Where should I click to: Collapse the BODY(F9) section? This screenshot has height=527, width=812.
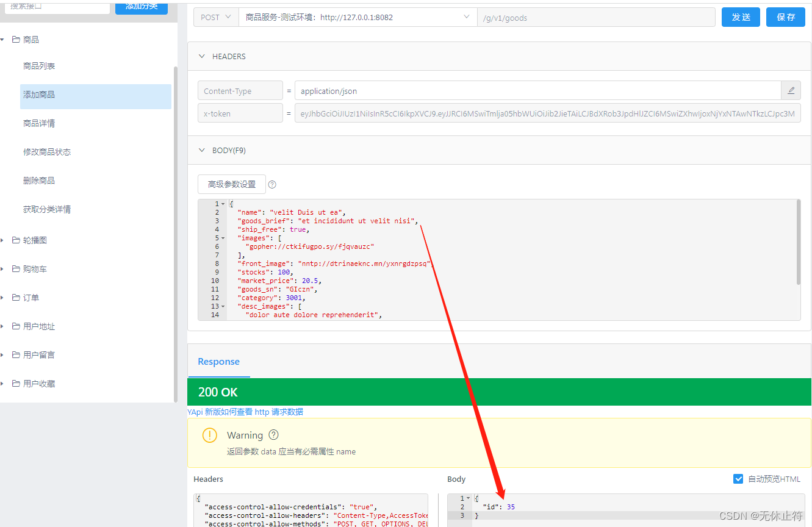203,150
